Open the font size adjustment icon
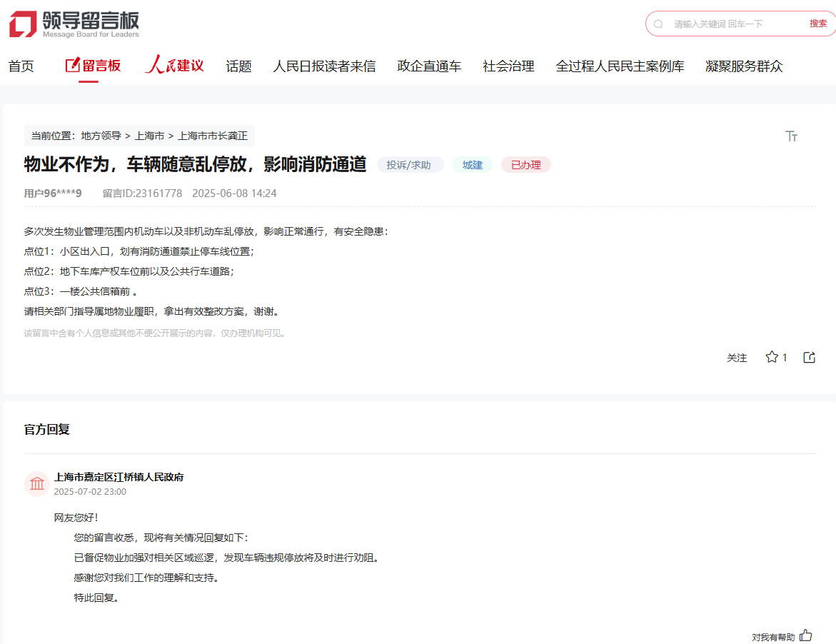 [x=791, y=136]
